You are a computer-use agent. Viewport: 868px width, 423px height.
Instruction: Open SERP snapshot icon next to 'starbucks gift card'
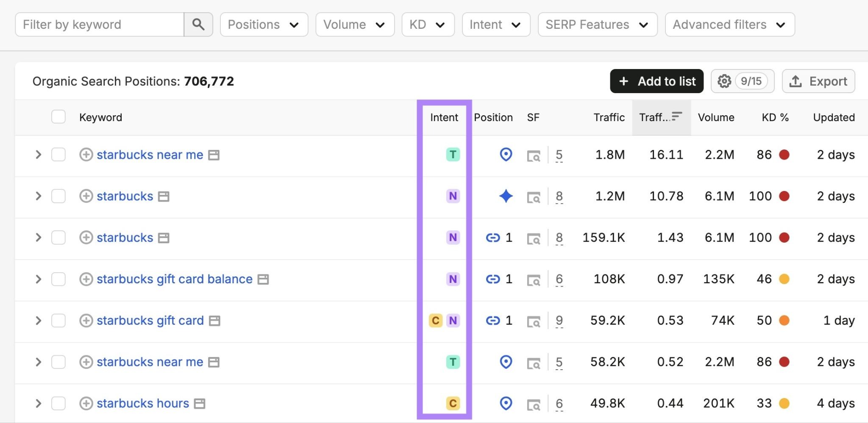(215, 321)
